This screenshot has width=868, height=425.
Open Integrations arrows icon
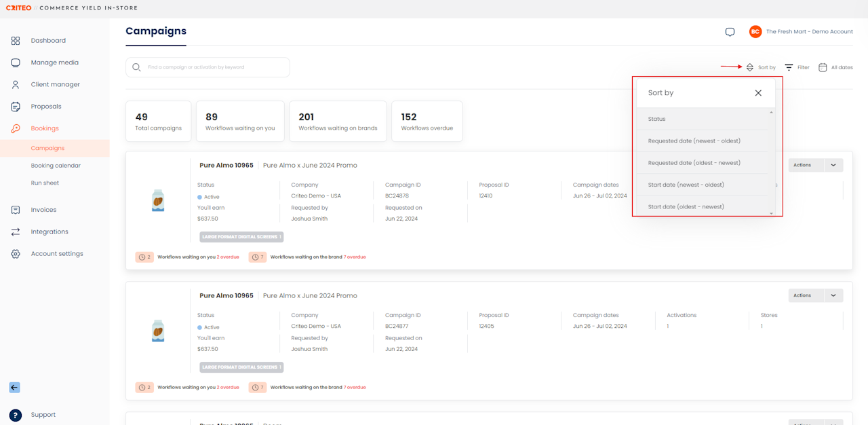(x=16, y=232)
